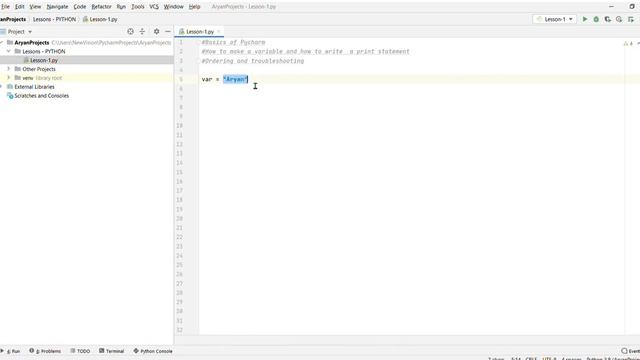Open the Run menu

(121, 7)
